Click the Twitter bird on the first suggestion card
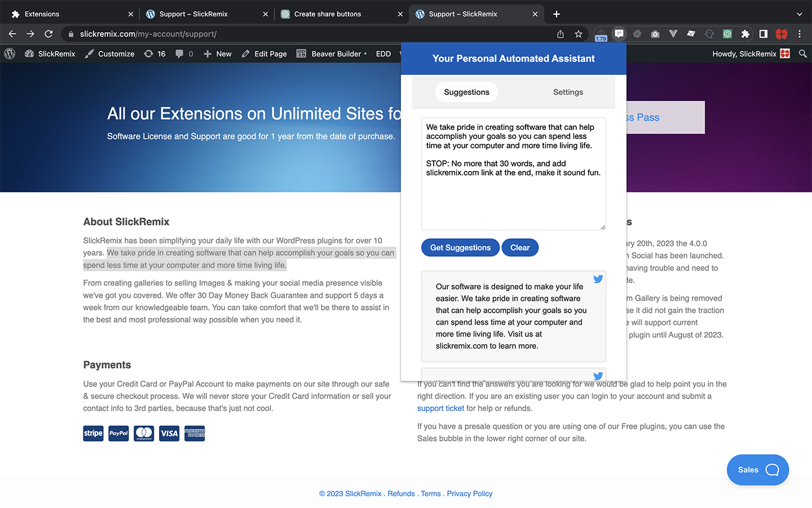Viewport: 812px width, 508px height. (x=598, y=279)
